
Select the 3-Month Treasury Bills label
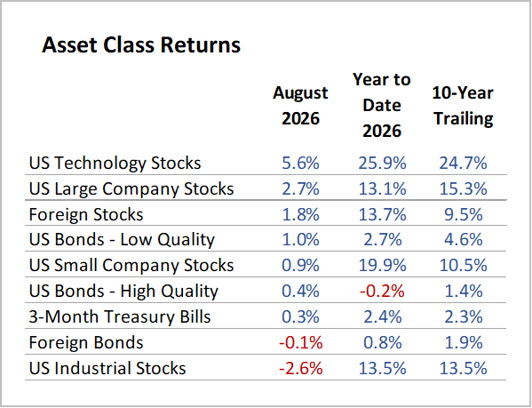pyautogui.click(x=120, y=316)
